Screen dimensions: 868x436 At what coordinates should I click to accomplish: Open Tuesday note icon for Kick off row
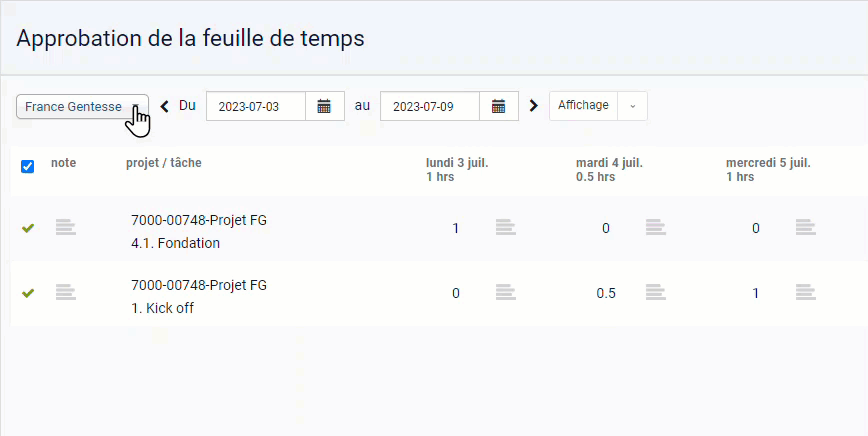656,292
